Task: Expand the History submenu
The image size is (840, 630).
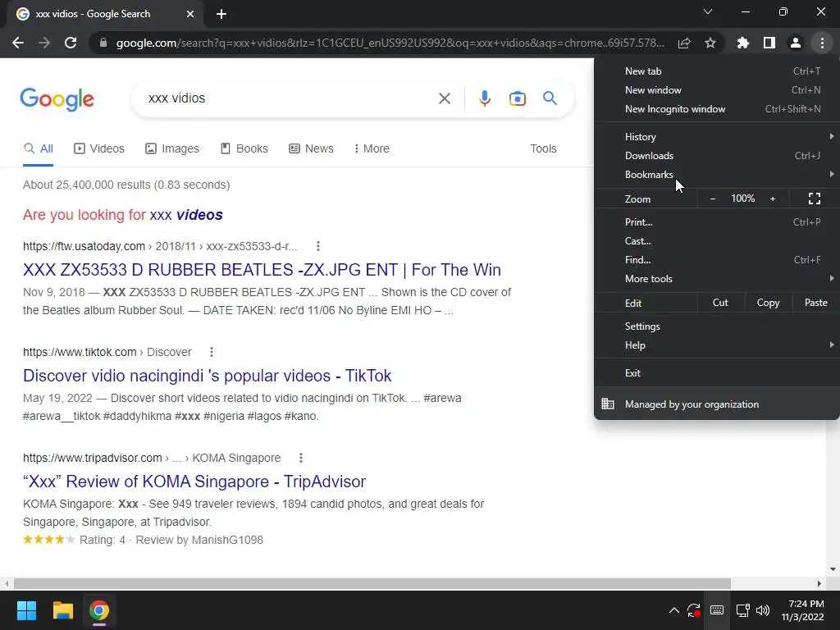Action: coord(717,137)
